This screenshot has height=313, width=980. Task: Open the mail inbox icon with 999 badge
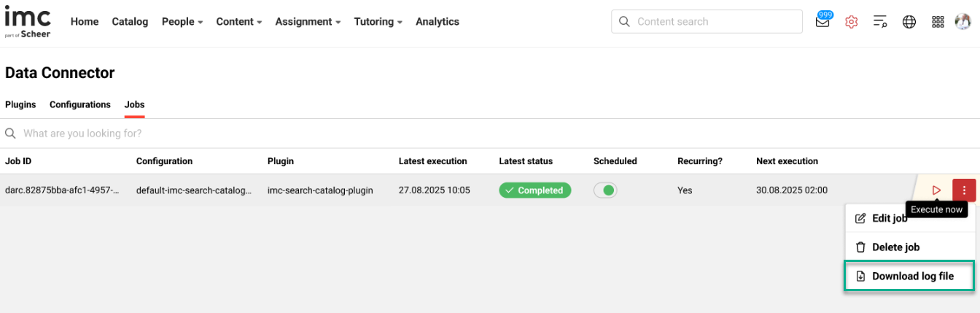click(822, 21)
